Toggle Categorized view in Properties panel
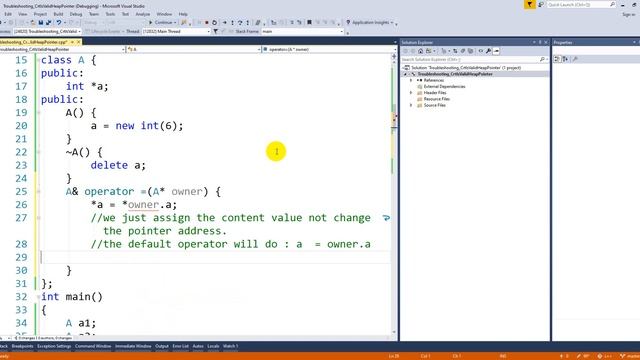640x360 pixels. click(x=558, y=59)
